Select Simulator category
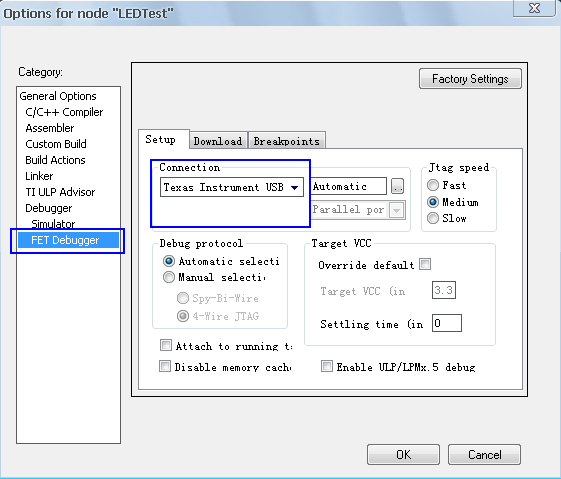 pos(53,224)
